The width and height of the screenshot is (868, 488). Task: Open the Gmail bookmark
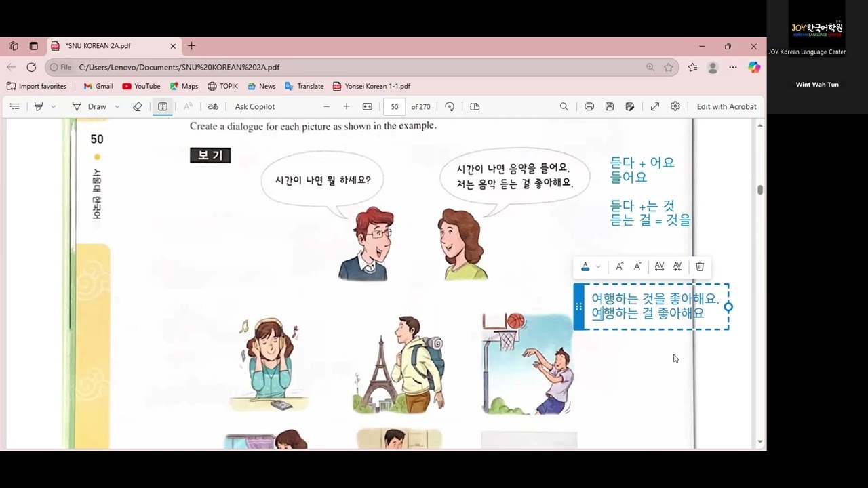98,86
